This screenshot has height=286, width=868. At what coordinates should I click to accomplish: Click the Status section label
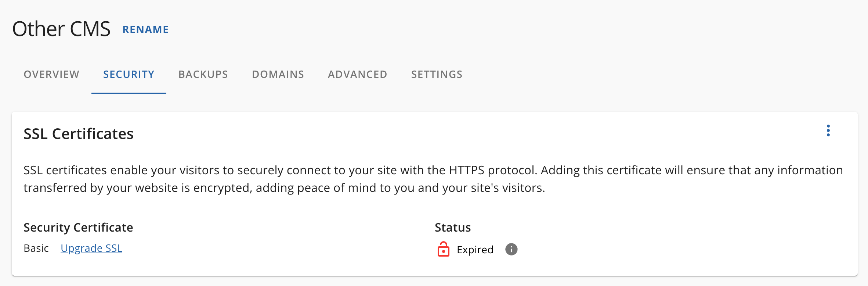pos(452,227)
